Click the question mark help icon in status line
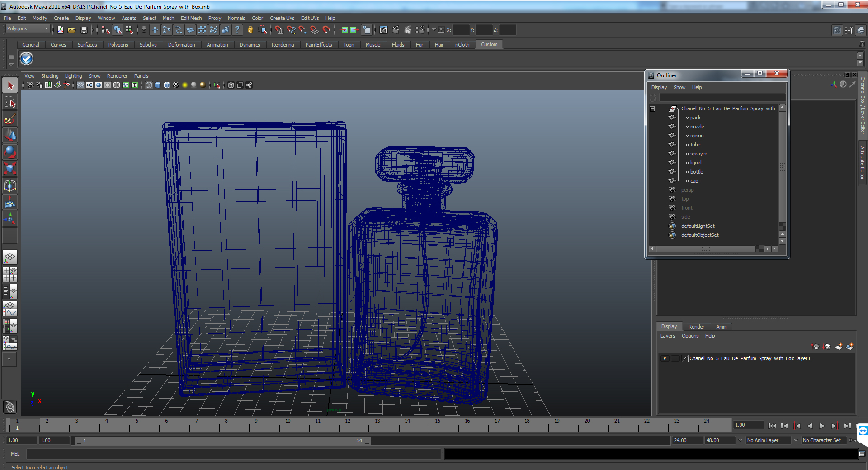Screen dimensions: 868x470 click(x=237, y=30)
